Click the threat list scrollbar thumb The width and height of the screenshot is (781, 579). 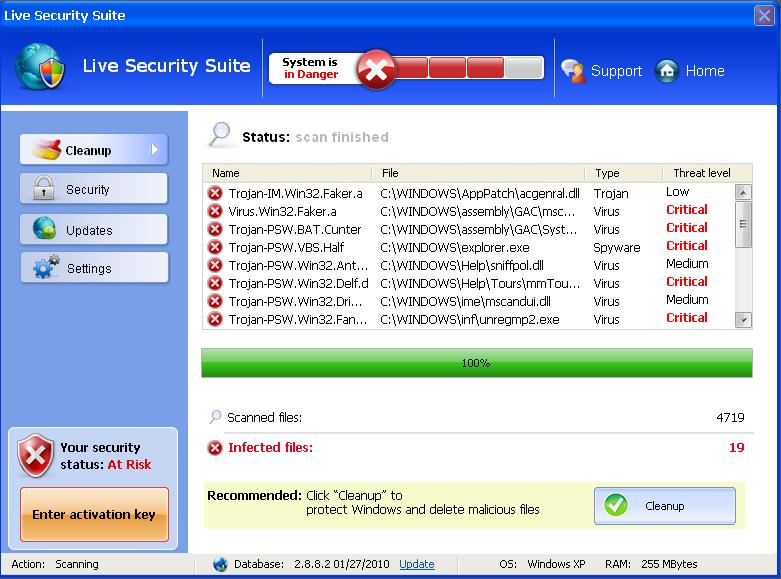pyautogui.click(x=743, y=224)
